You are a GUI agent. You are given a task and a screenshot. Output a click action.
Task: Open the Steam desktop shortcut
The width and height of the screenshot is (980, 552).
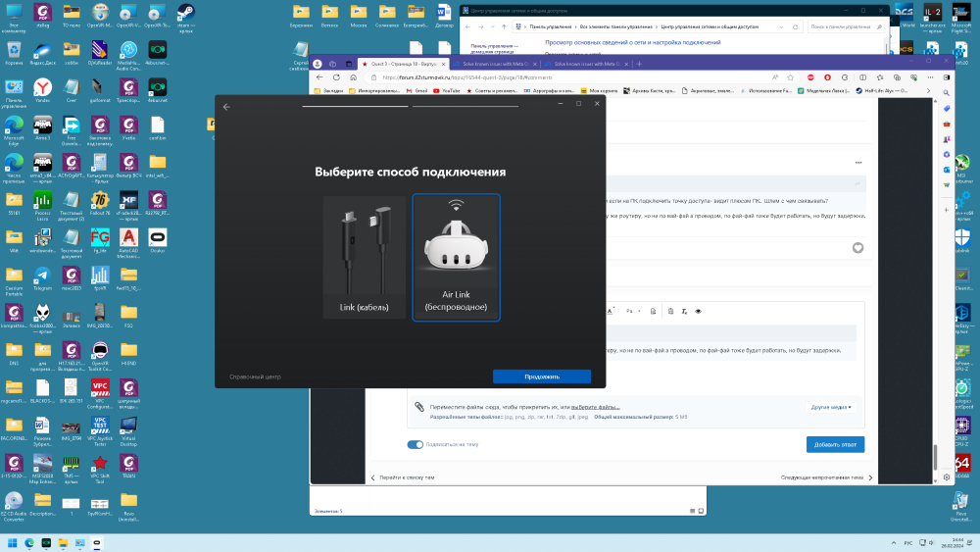(x=186, y=18)
